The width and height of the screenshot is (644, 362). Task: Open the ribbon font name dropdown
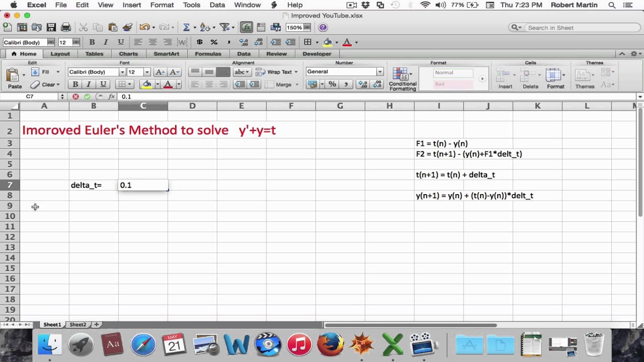[x=122, y=72]
